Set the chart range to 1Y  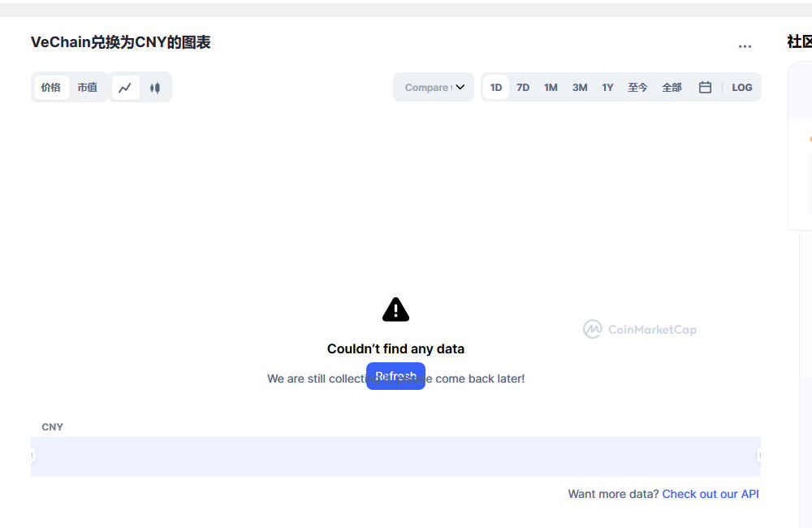click(x=607, y=87)
